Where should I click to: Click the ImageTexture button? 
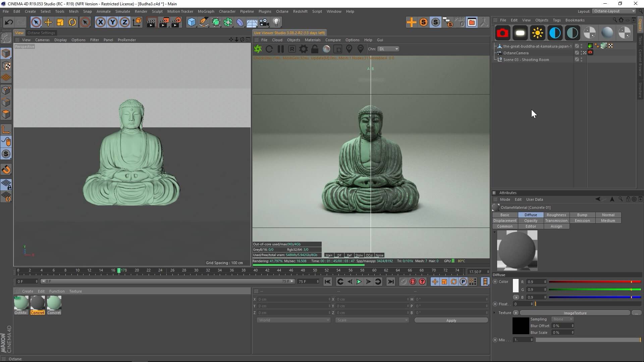[575, 313]
